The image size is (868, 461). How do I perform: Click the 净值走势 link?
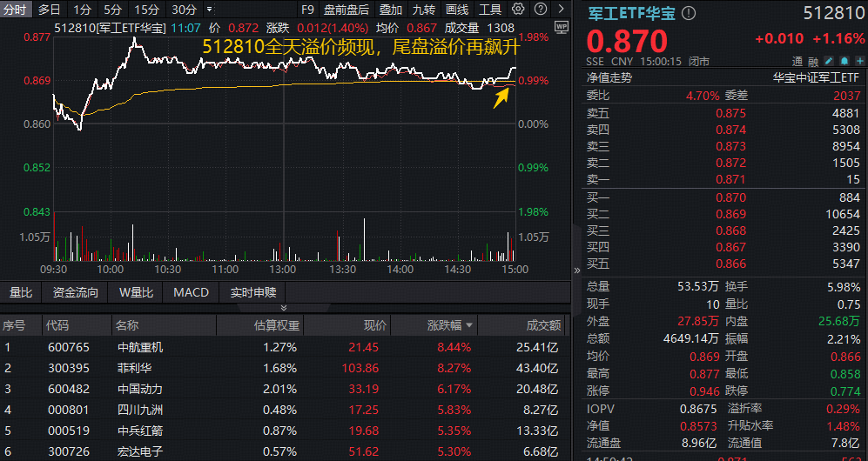click(609, 78)
